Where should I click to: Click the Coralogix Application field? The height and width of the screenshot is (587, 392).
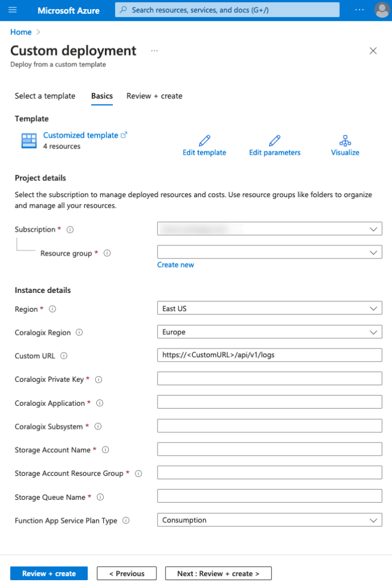(x=269, y=402)
